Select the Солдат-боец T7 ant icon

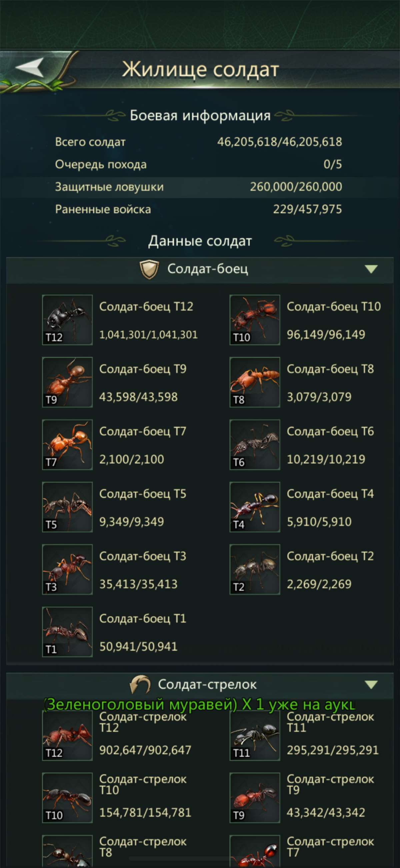click(67, 444)
